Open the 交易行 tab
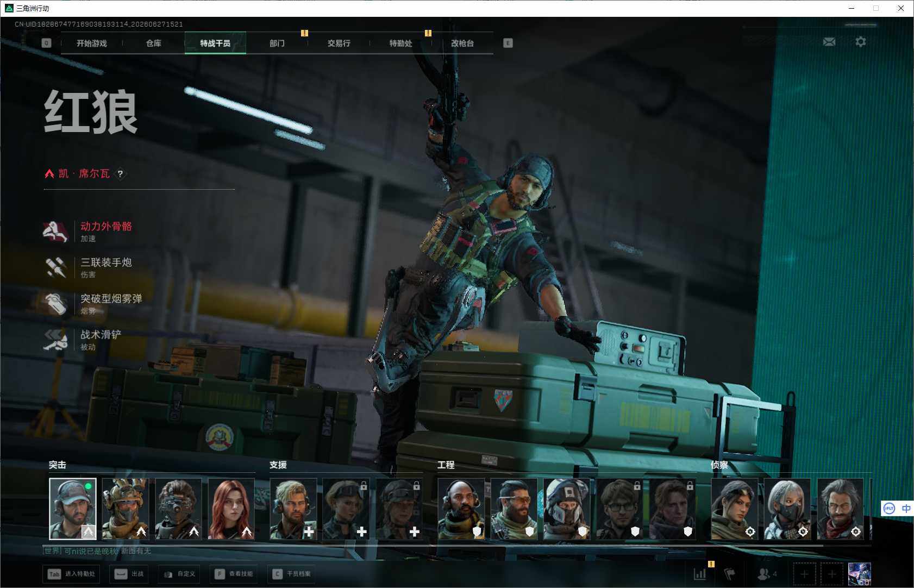This screenshot has width=914, height=588. point(339,43)
